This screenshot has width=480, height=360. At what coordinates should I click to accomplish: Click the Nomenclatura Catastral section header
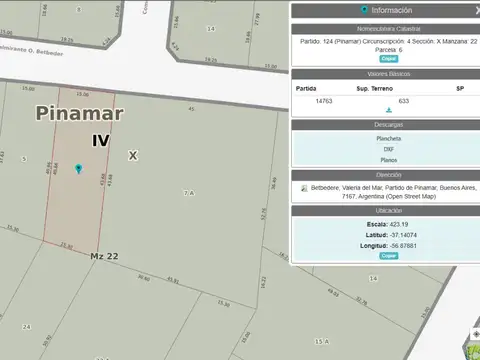pos(389,29)
